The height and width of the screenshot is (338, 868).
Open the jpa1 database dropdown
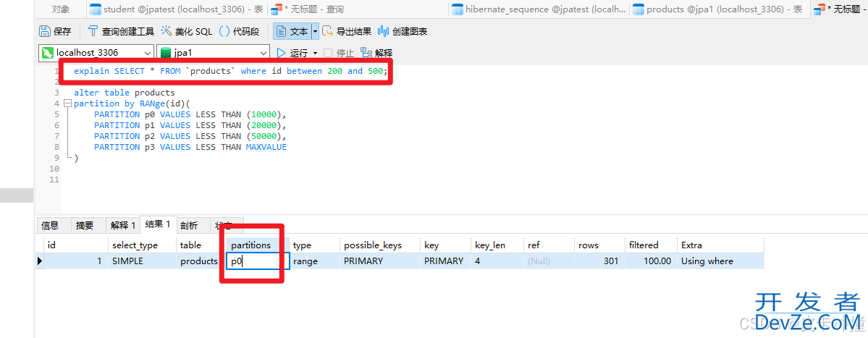coord(213,53)
